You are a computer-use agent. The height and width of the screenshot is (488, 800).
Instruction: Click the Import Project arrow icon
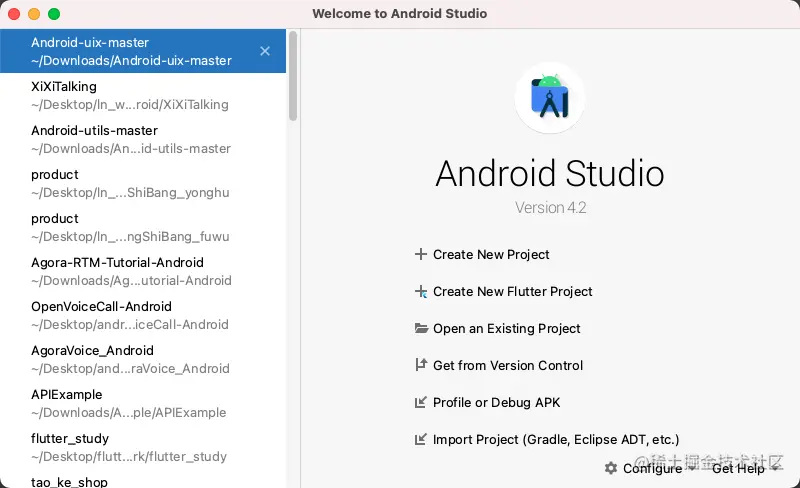tap(420, 439)
